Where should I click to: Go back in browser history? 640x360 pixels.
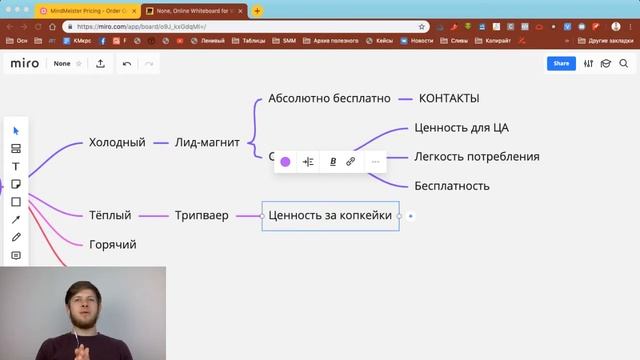(10, 27)
